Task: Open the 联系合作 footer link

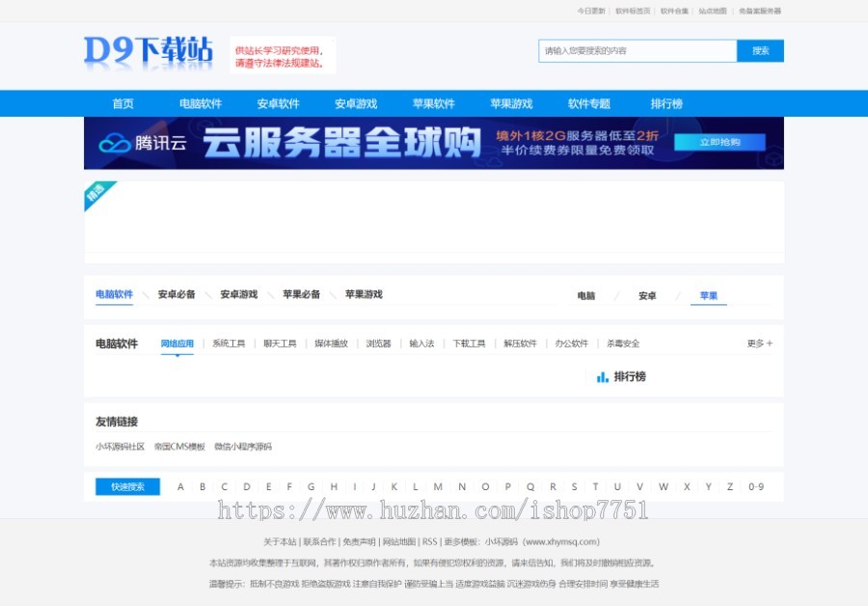Action: point(319,541)
